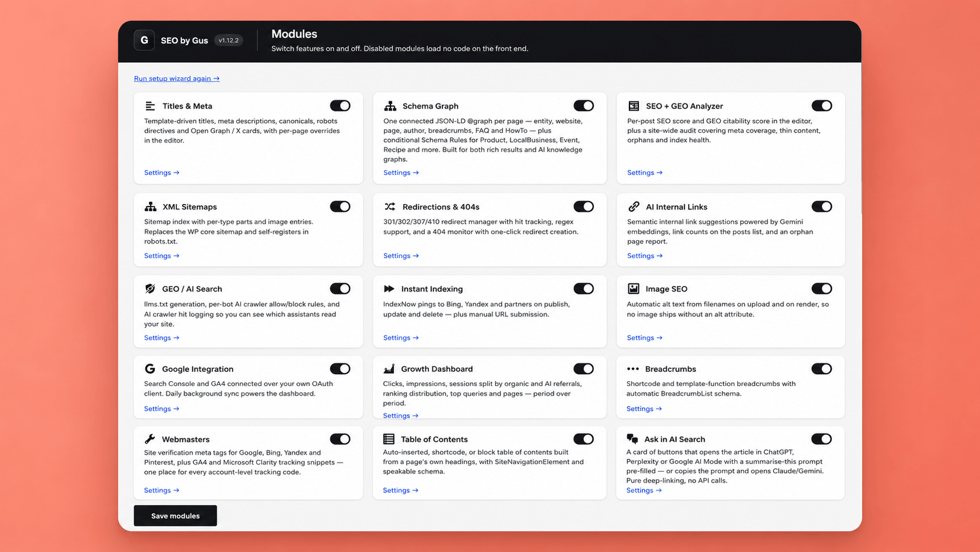Disable the Image SEO toggle
Image resolution: width=980 pixels, height=552 pixels.
point(822,289)
